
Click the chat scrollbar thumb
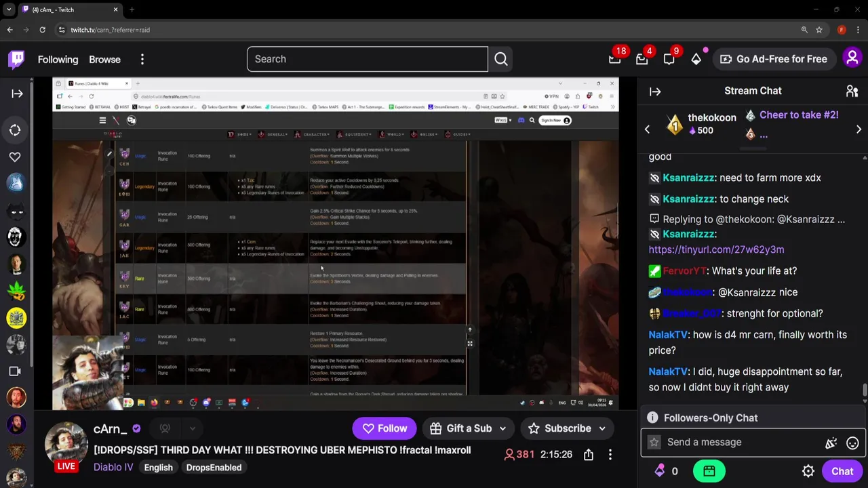[x=865, y=390]
